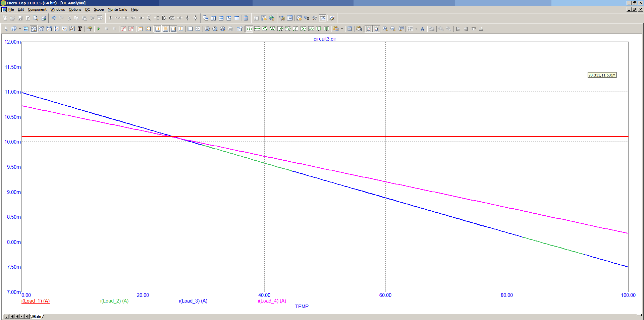Open the Windows menu
Image resolution: width=644 pixels, height=320 pixels.
tap(58, 9)
